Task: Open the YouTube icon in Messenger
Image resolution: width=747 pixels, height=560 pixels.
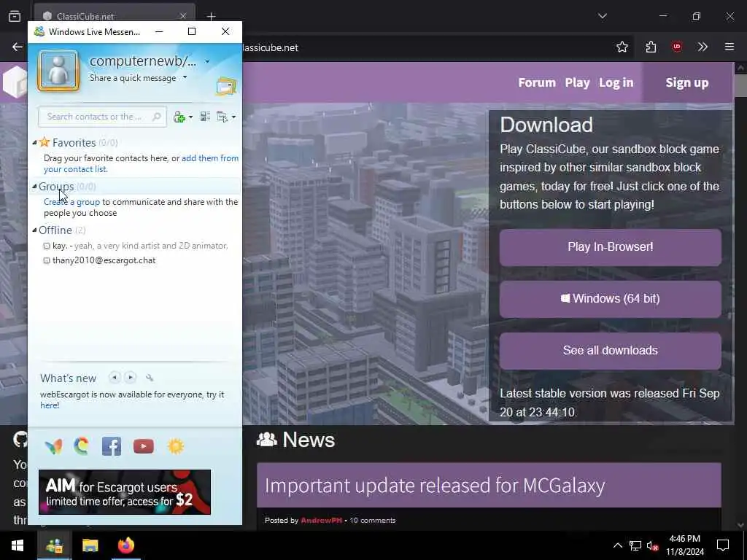Action: (144, 446)
